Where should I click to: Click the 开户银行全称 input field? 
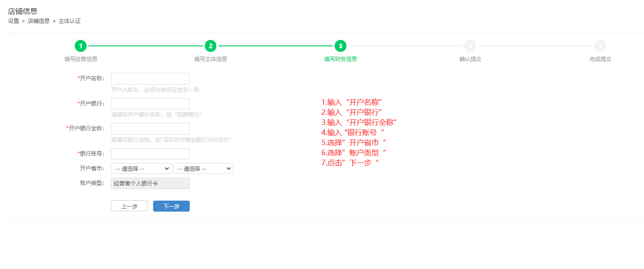point(150,129)
